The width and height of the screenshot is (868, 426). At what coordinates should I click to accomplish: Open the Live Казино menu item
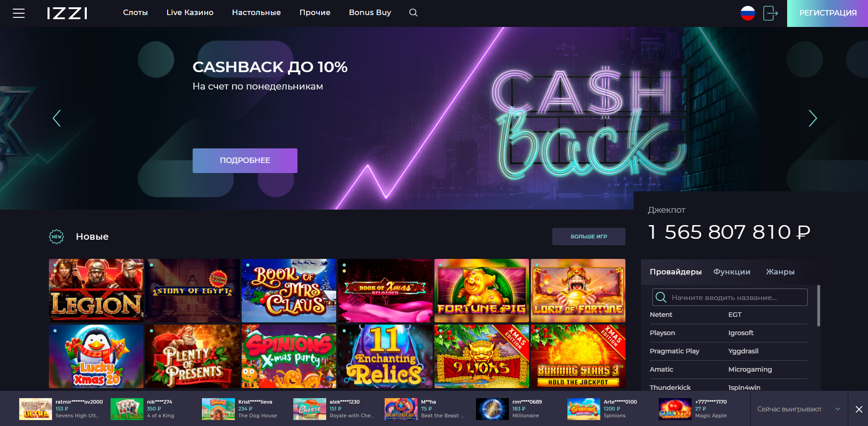click(x=190, y=13)
